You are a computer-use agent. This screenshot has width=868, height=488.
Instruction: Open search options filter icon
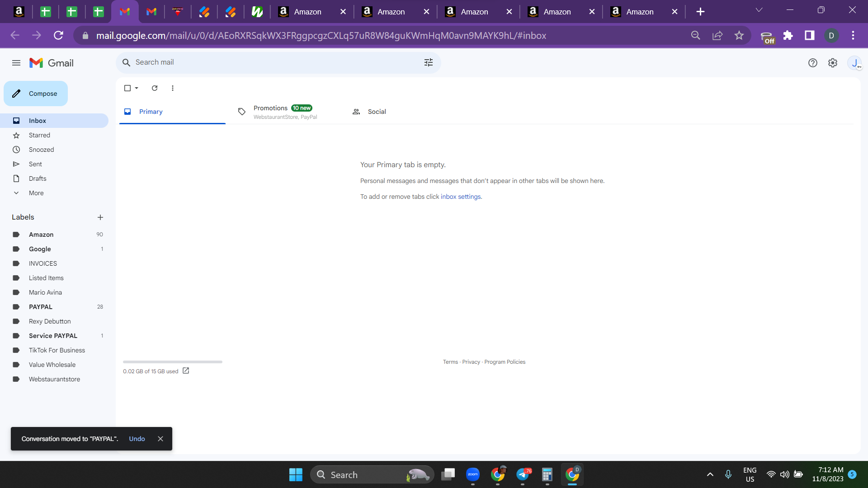[428, 62]
